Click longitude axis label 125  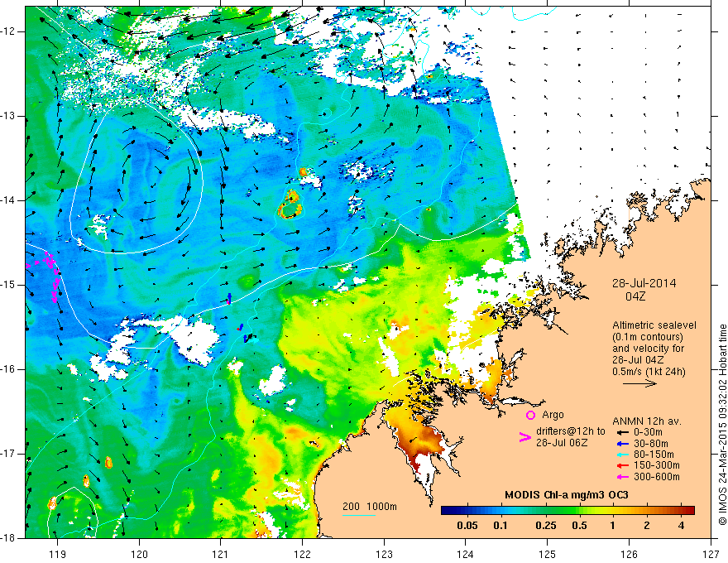(x=548, y=555)
